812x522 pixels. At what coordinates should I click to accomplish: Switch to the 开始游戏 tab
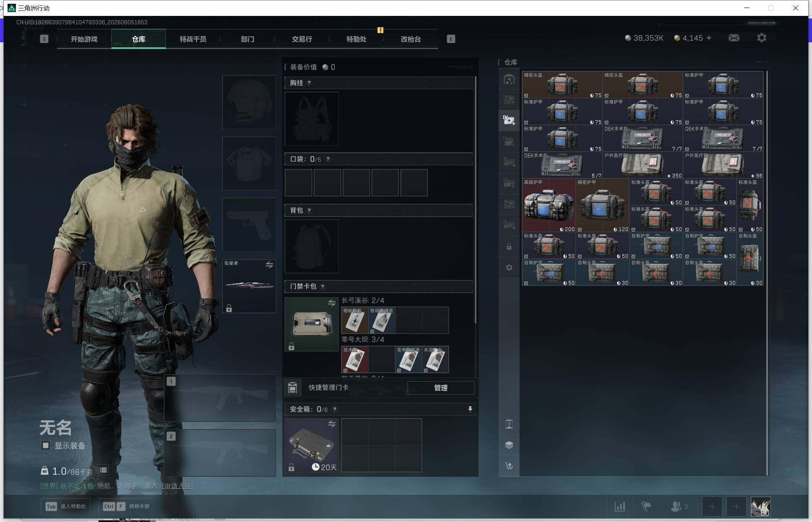point(84,39)
